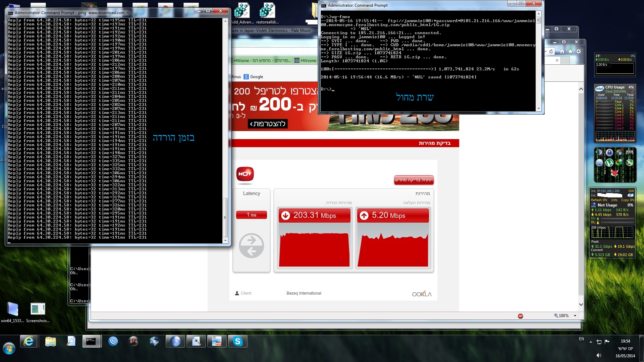
Task: Open browser Favorites star icon
Action: (x=571, y=51)
